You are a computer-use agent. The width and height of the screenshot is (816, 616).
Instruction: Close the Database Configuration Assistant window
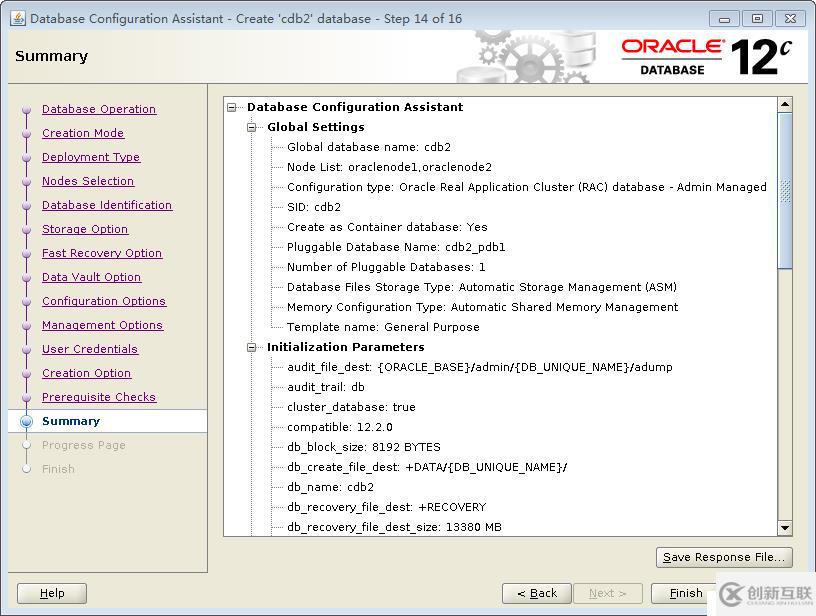click(x=790, y=19)
